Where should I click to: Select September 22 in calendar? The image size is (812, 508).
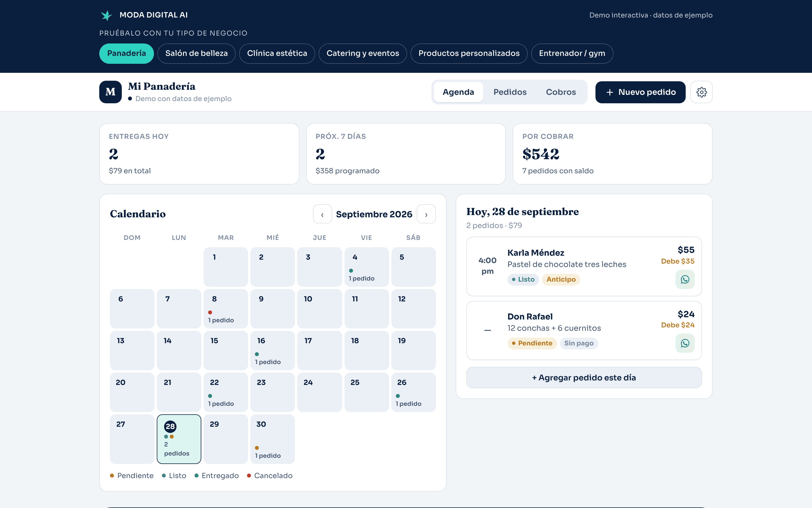pyautogui.click(x=226, y=392)
